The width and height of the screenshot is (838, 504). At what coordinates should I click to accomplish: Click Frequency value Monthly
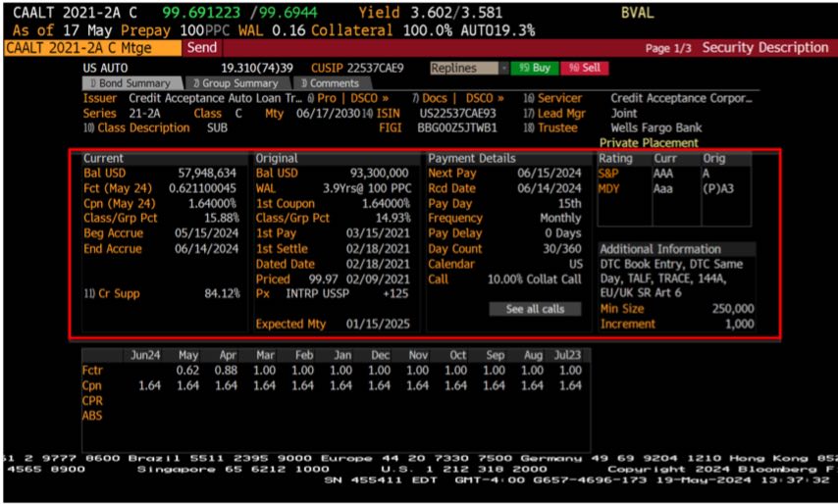560,219
